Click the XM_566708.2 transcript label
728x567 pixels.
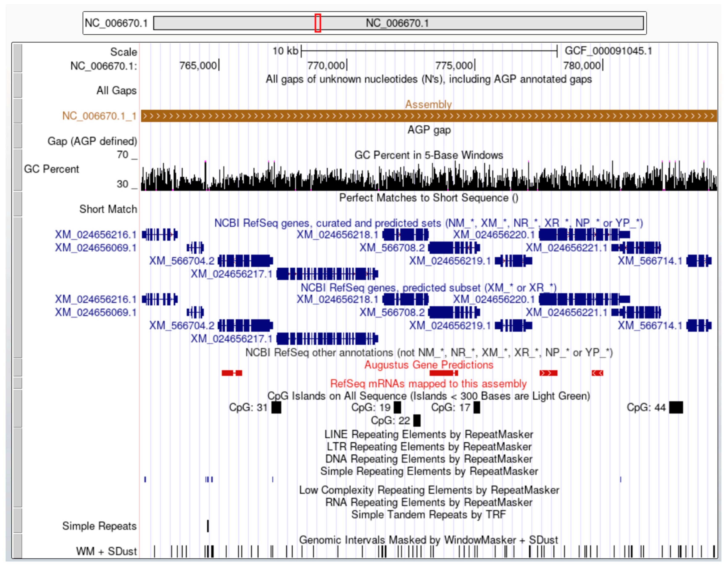click(x=392, y=247)
